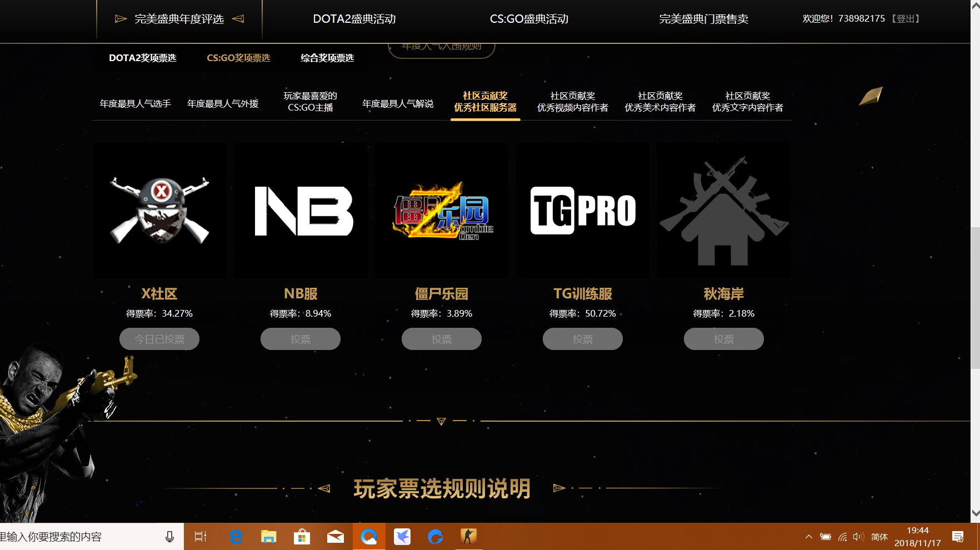980x550 pixels.
Task: Click the gold paper-plane back-to-top icon
Action: click(x=871, y=96)
